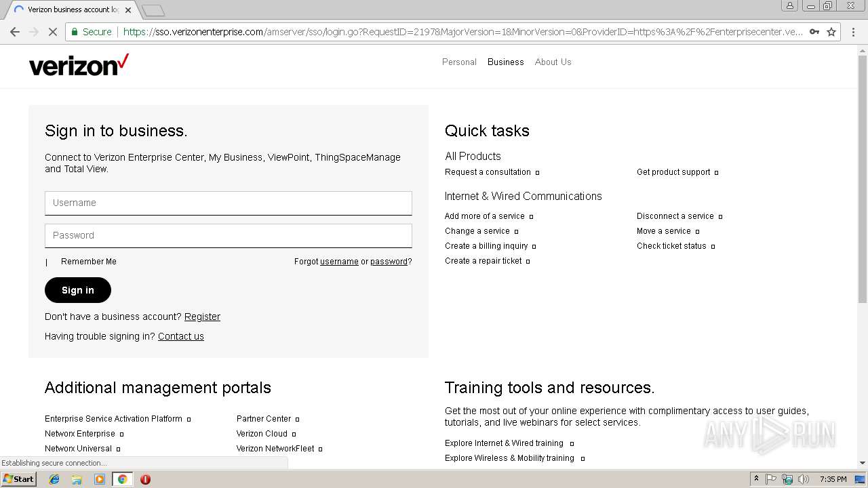Follow the Register link
Screen dimensions: 868x488
[x=202, y=317]
